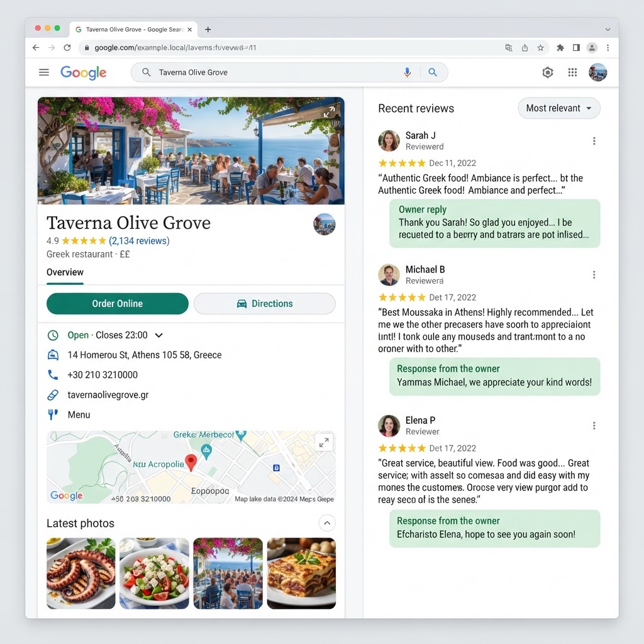Expand the map with its fullscreen icon
The width and height of the screenshot is (644, 644).
pyautogui.click(x=324, y=442)
